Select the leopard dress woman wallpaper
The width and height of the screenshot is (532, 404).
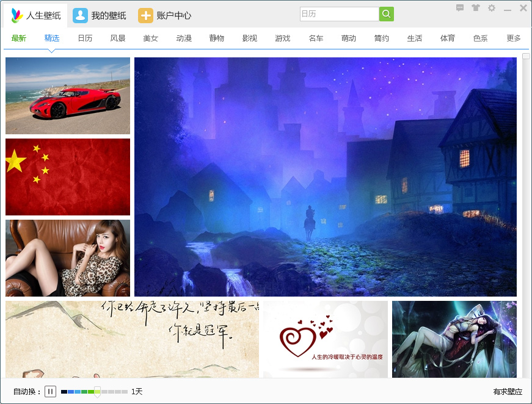coord(68,258)
